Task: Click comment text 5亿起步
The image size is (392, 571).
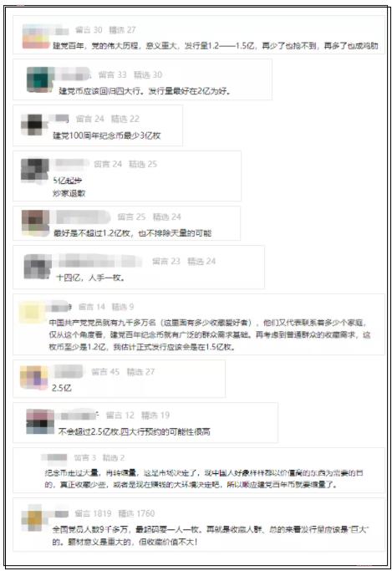Action: [x=68, y=181]
